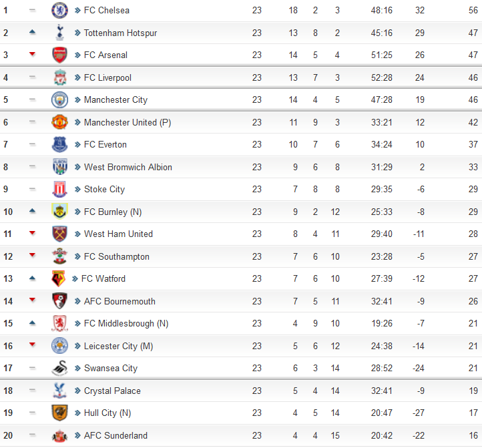Click the Manchester City round crest
The height and width of the screenshot is (448, 482).
click(59, 99)
